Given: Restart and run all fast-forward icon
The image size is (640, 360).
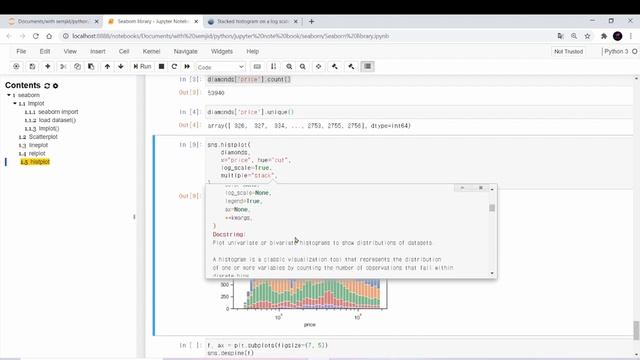Looking at the screenshot, I should tap(187, 67).
